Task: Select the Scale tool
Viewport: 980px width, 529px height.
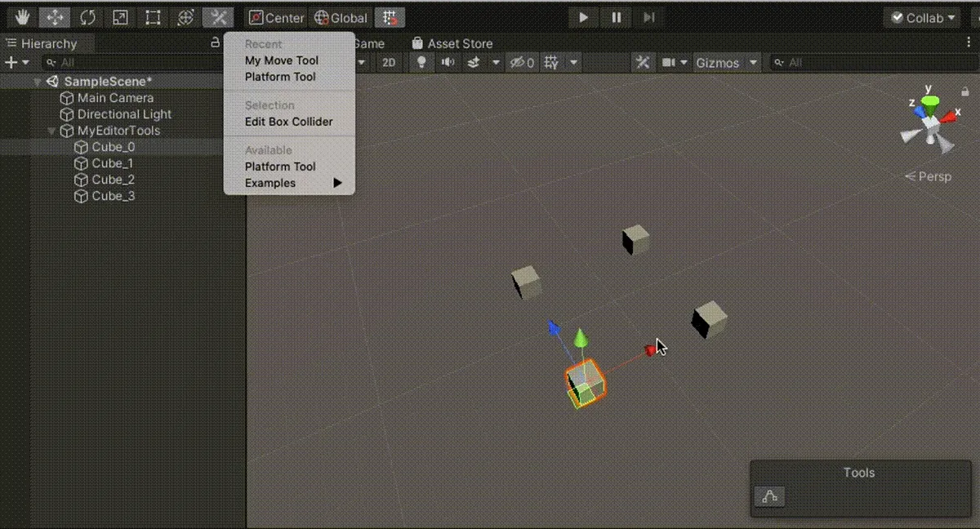Action: [120, 17]
